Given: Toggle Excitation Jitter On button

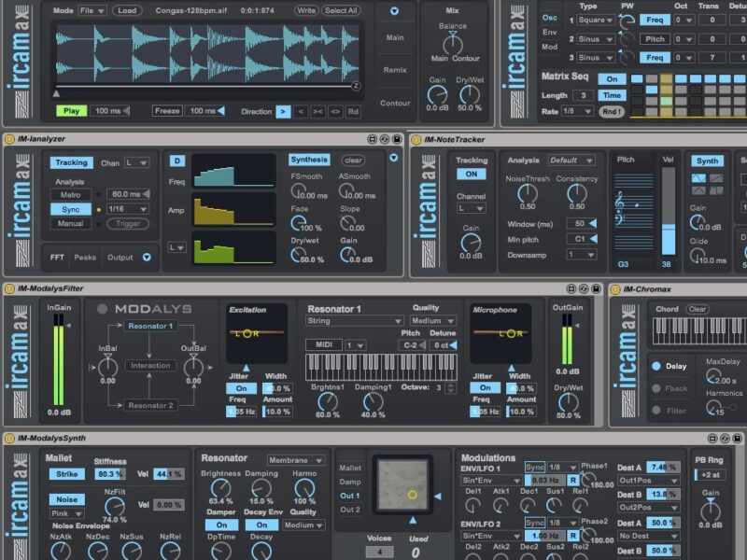Looking at the screenshot, I should 241,388.
